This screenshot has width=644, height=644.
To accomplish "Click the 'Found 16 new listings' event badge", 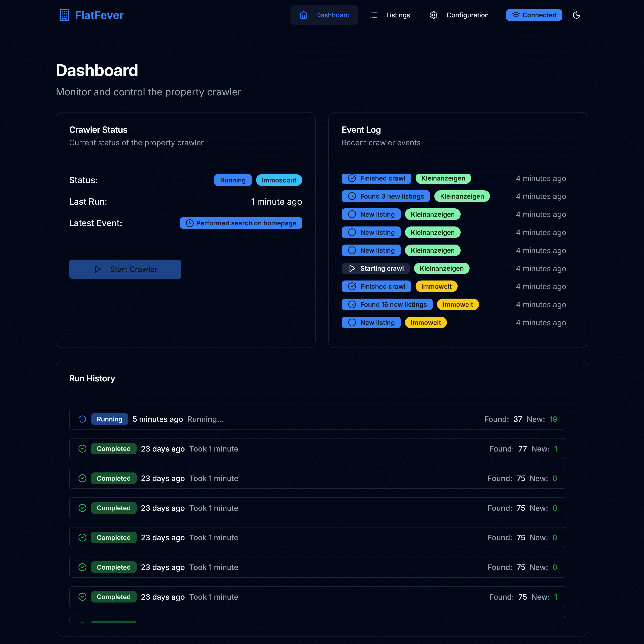I will pos(387,304).
